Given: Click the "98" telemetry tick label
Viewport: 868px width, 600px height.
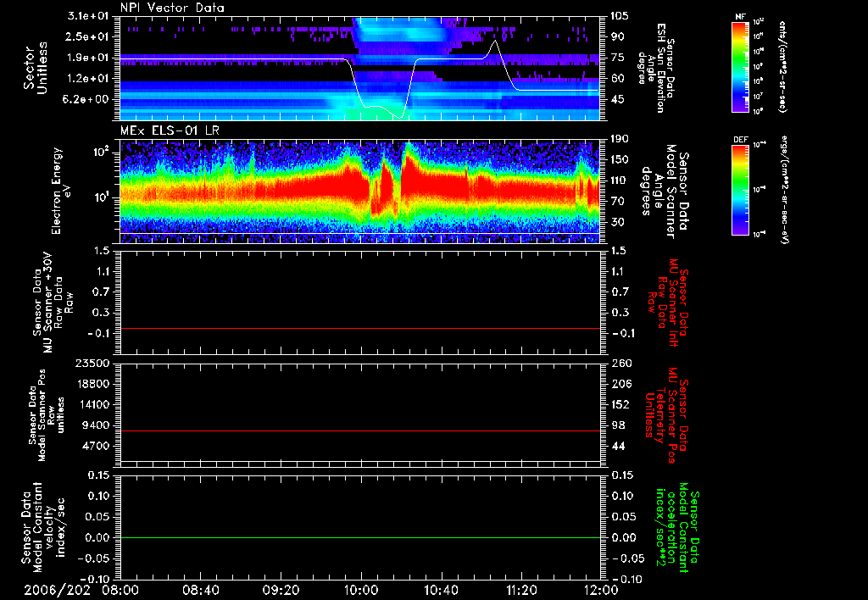Looking at the screenshot, I should pos(617,425).
